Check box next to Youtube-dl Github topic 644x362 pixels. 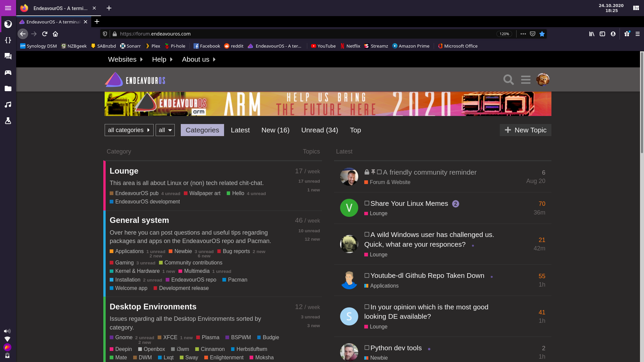click(x=367, y=276)
